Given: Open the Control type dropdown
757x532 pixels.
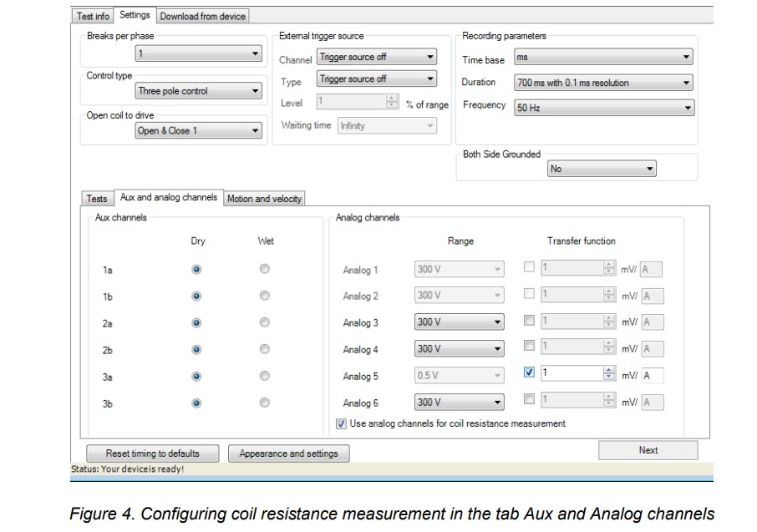Looking at the screenshot, I should pyautogui.click(x=199, y=91).
